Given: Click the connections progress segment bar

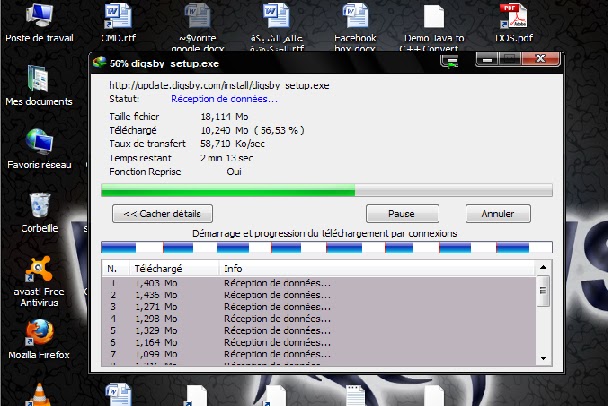Looking at the screenshot, I should pos(327,247).
